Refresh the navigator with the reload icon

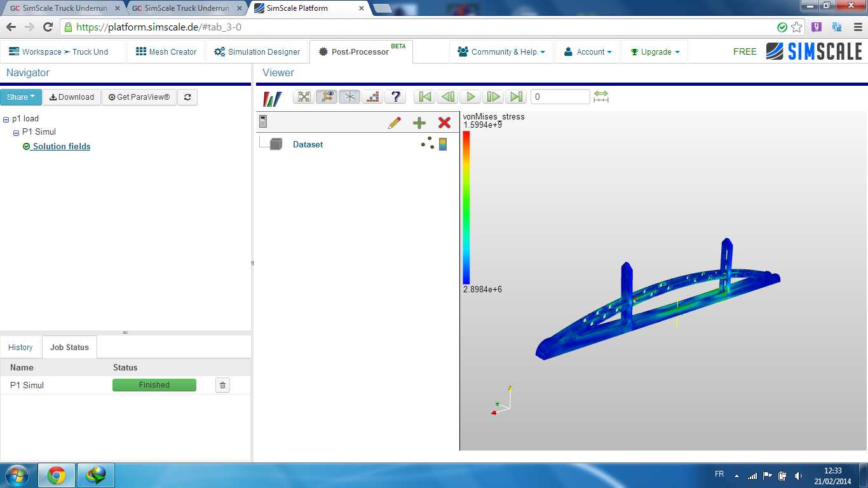point(187,97)
